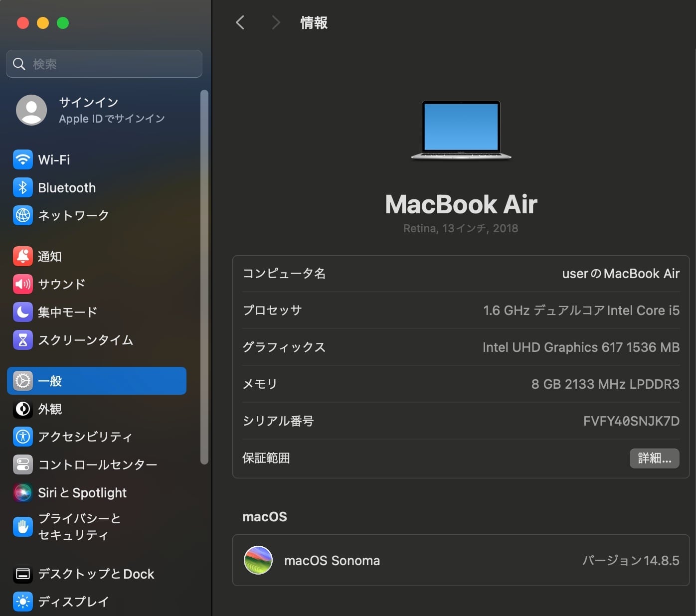Image resolution: width=696 pixels, height=616 pixels.
Task: Open the Wi-Fi settings icon
Action: [23, 160]
